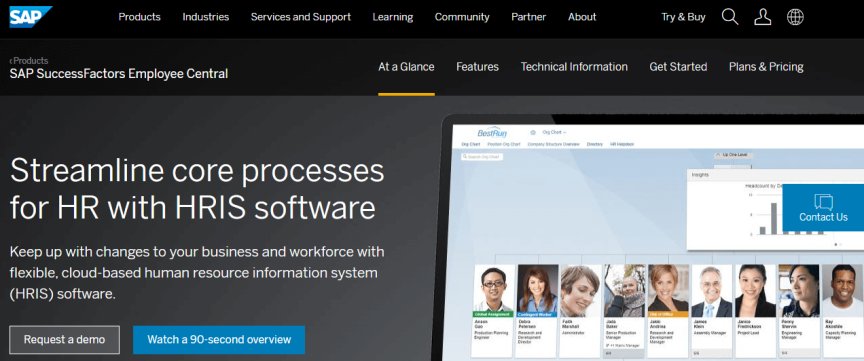Click the Company Structure Overview tab

tap(553, 144)
